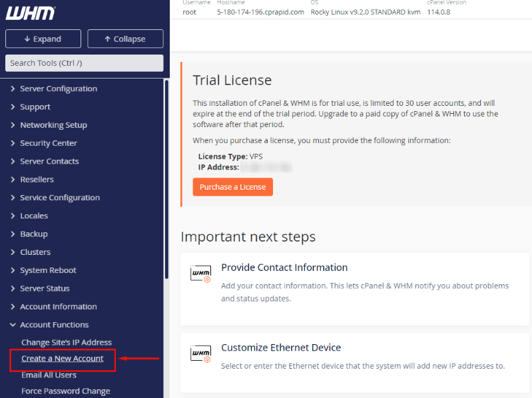Collapse the Account Functions section
Screen dimensions: 532x398
click(x=54, y=325)
